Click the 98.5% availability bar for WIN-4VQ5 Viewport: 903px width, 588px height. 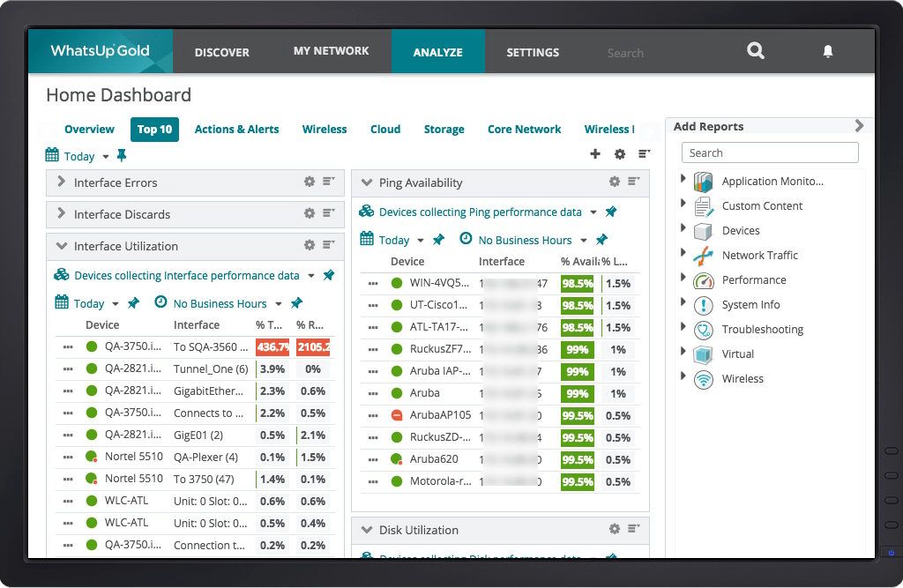[x=577, y=283]
